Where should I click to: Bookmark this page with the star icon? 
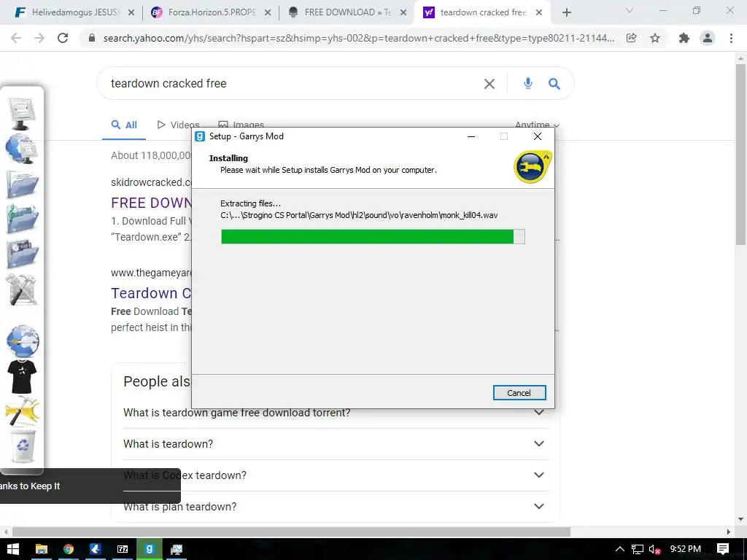tap(655, 38)
